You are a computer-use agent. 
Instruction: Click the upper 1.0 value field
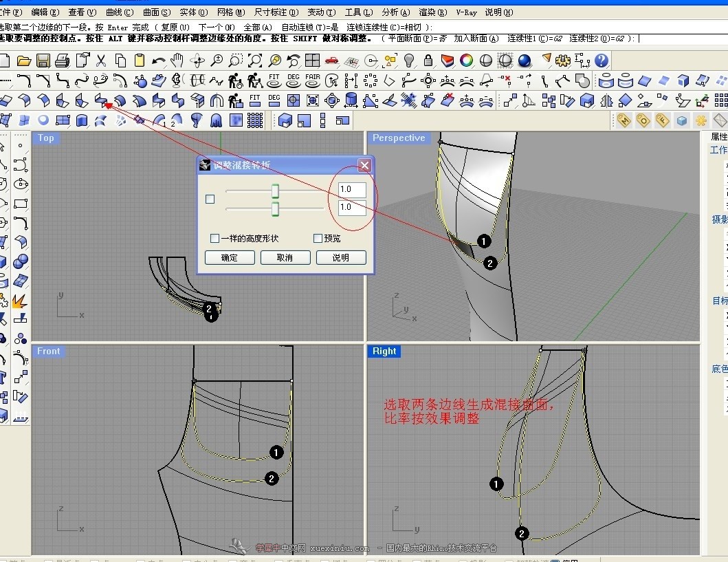[352, 189]
